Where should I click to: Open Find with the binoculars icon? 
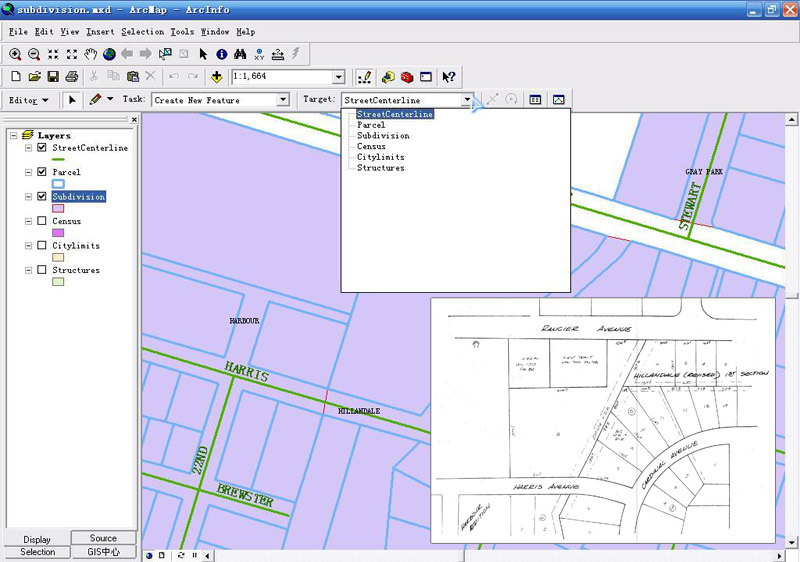240,54
